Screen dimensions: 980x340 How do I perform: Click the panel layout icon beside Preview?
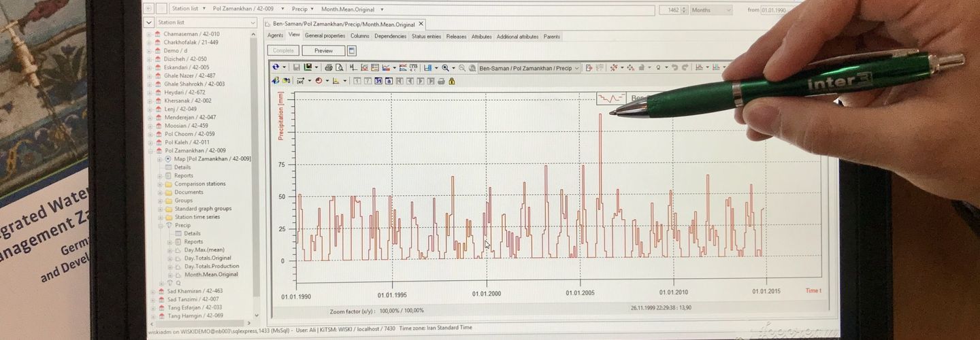point(352,50)
